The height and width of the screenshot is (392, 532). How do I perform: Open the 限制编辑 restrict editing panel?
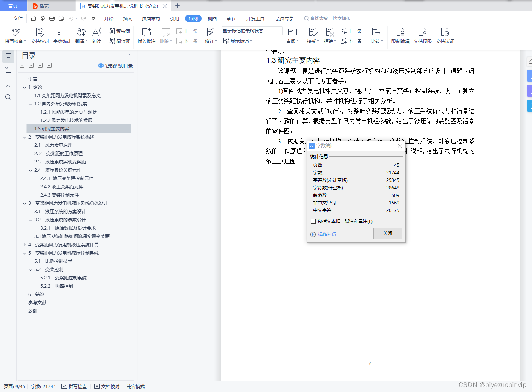(x=400, y=36)
